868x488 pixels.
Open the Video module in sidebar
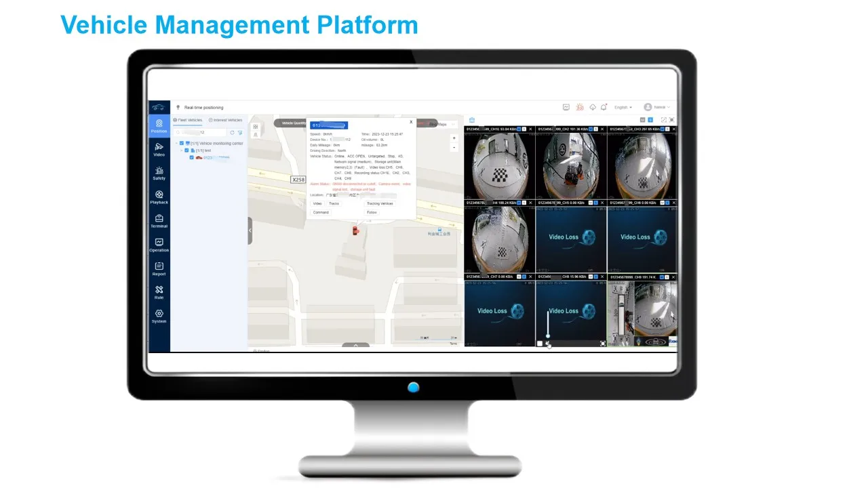pyautogui.click(x=159, y=149)
